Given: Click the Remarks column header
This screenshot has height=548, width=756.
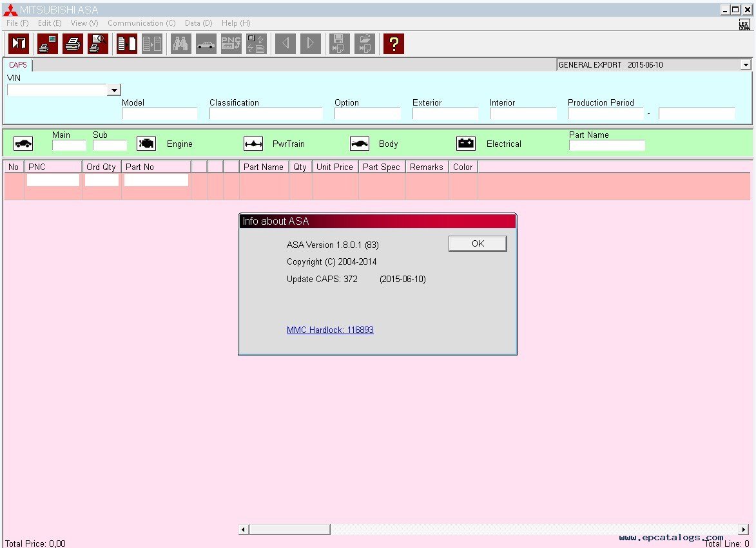Looking at the screenshot, I should [427, 167].
